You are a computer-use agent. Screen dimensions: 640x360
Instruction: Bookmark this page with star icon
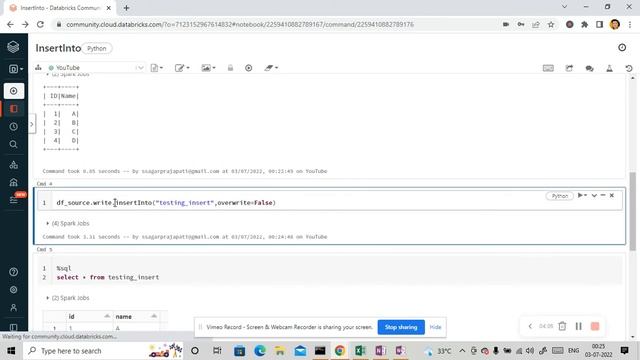[x=551, y=24]
